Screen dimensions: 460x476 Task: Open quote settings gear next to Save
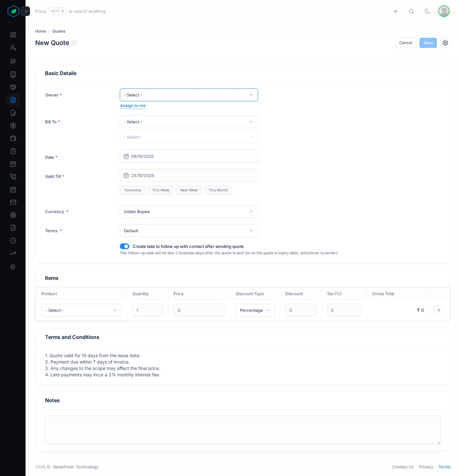pyautogui.click(x=445, y=43)
